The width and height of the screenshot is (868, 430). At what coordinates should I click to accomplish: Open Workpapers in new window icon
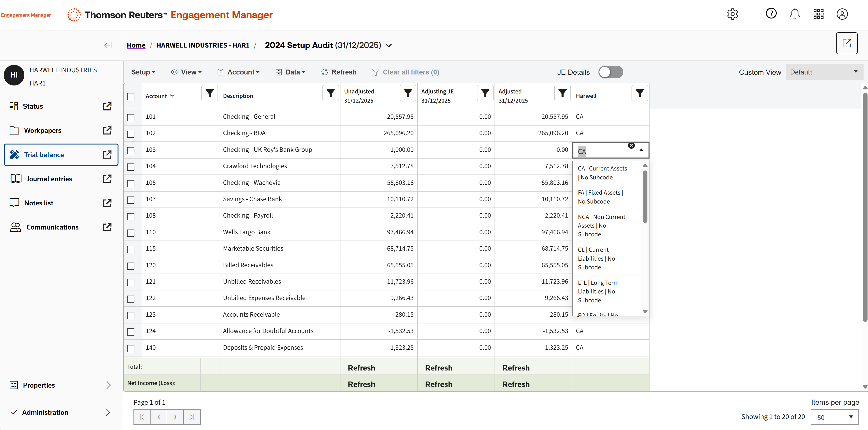tap(107, 130)
